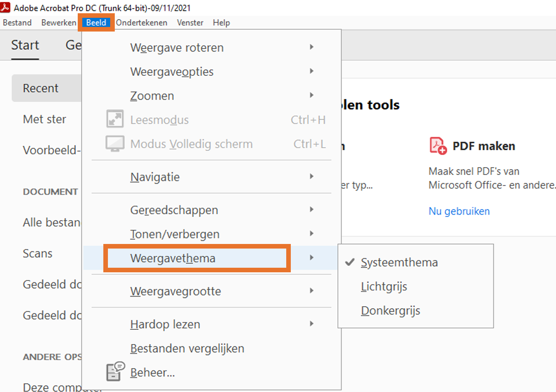Click the Adobe Acrobat logo in title bar
Image resolution: width=556 pixels, height=392 pixels.
[5, 7]
